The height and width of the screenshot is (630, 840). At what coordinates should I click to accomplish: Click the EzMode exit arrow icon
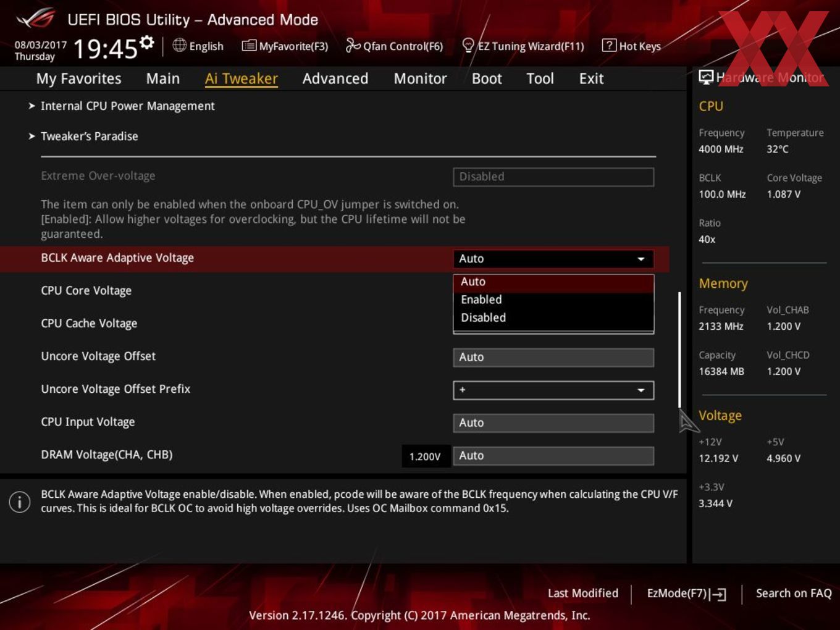718,594
